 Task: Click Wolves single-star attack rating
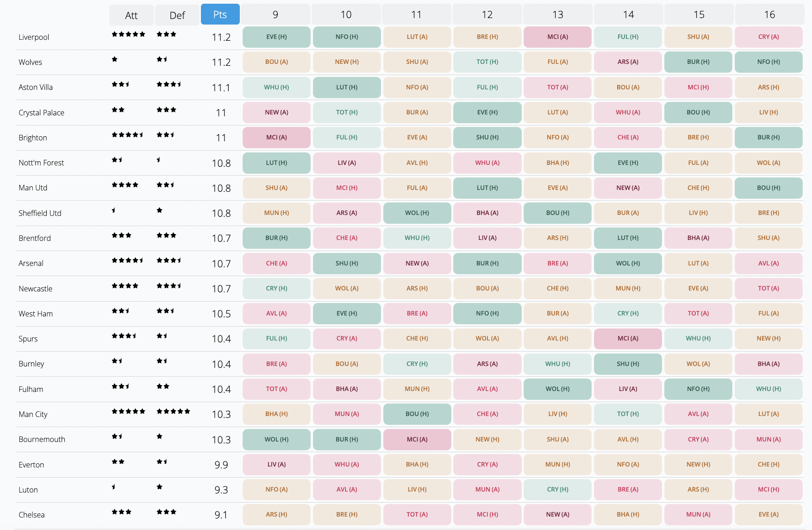click(x=115, y=59)
